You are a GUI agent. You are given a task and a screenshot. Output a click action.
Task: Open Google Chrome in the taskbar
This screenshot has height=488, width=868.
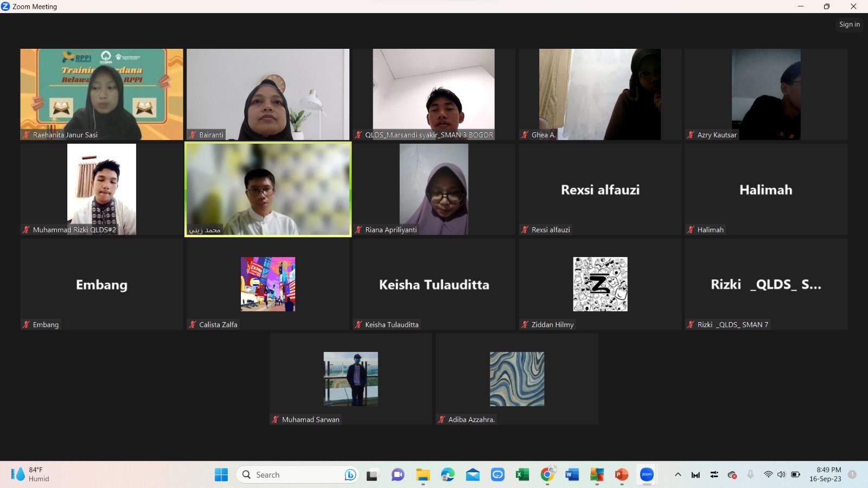[547, 474]
